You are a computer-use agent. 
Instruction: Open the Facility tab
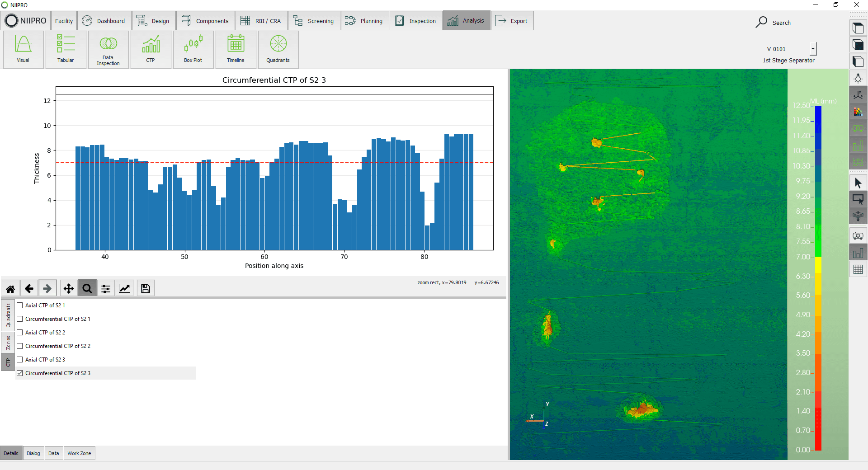coord(64,21)
